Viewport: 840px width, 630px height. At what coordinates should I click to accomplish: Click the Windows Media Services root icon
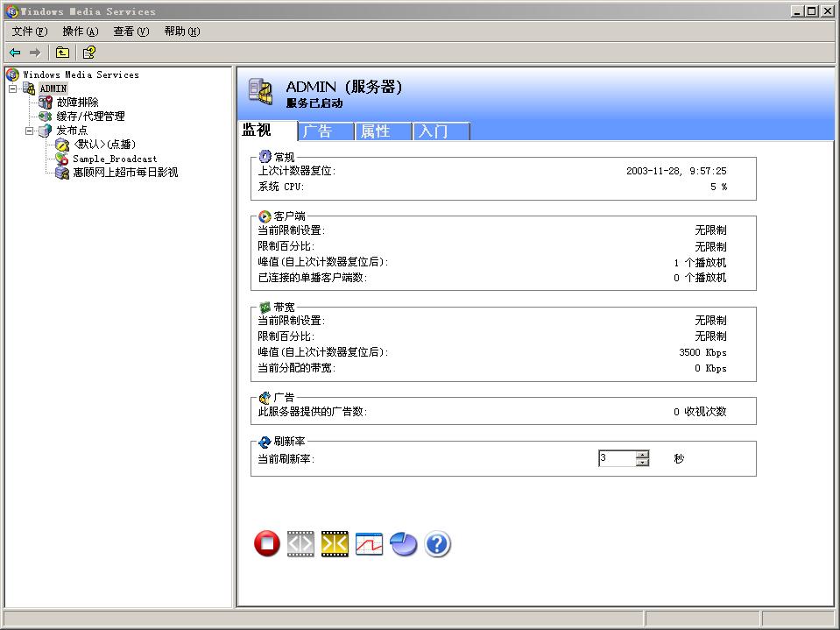coord(13,74)
